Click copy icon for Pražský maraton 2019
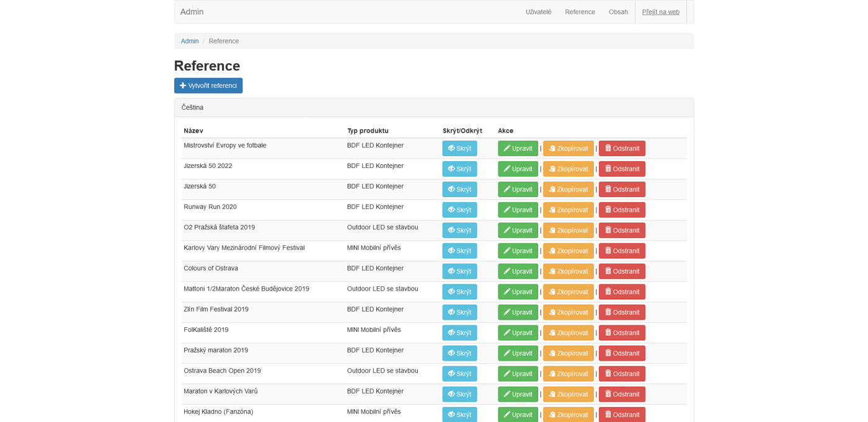This screenshot has height=422, width=868. click(552, 353)
